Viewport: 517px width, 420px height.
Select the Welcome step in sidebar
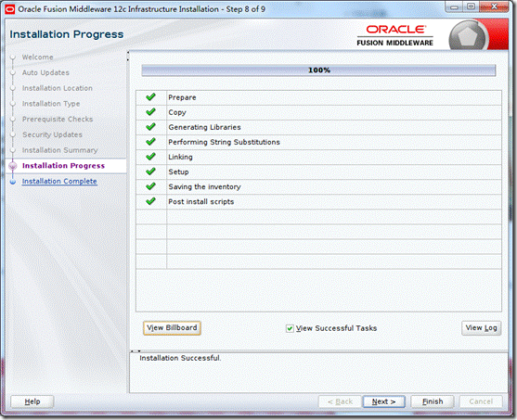37,57
